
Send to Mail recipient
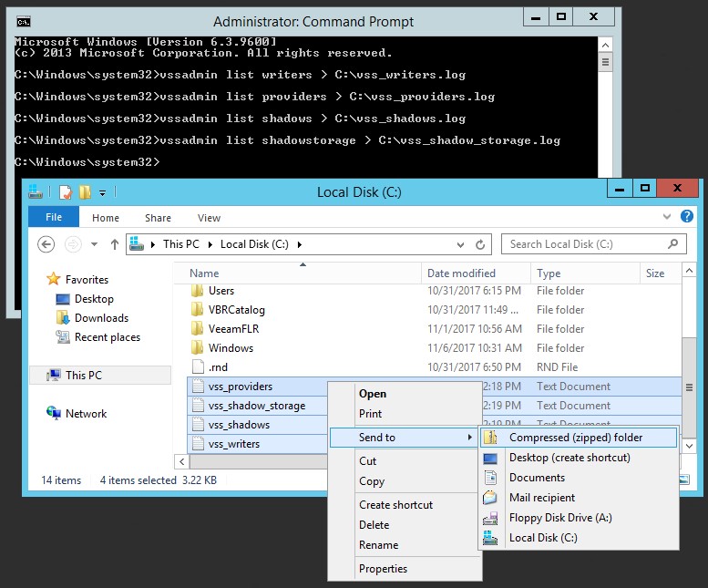tap(579, 498)
